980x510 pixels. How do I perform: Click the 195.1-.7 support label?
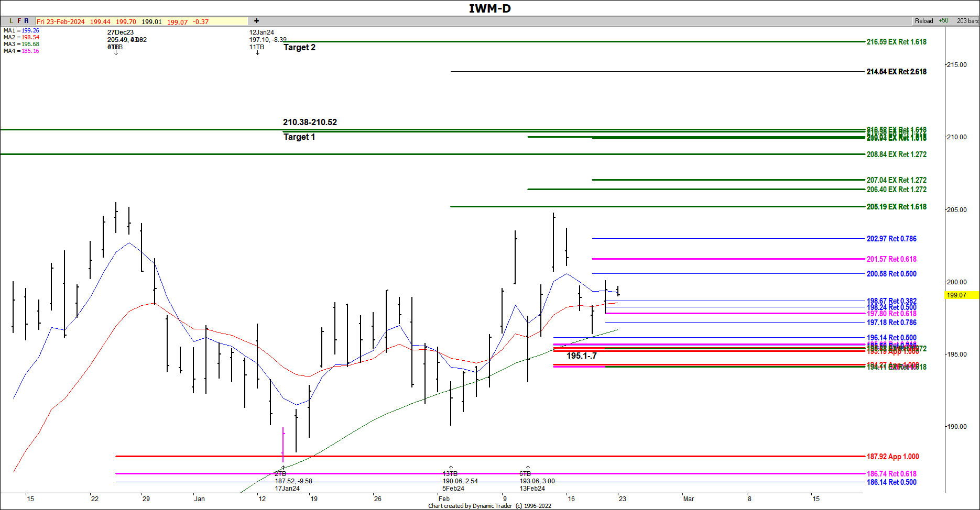pos(582,356)
